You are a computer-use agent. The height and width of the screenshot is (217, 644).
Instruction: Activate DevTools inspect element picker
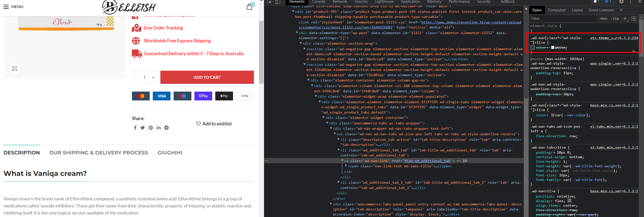(269, 2)
